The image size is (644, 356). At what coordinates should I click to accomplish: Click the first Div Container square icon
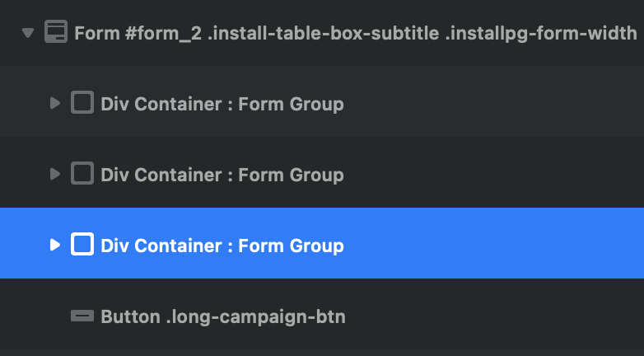click(x=82, y=104)
